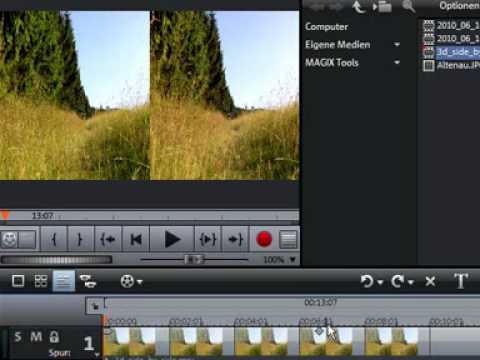Click the mouse mode tool above track header
480x360 pixels.
95,306
